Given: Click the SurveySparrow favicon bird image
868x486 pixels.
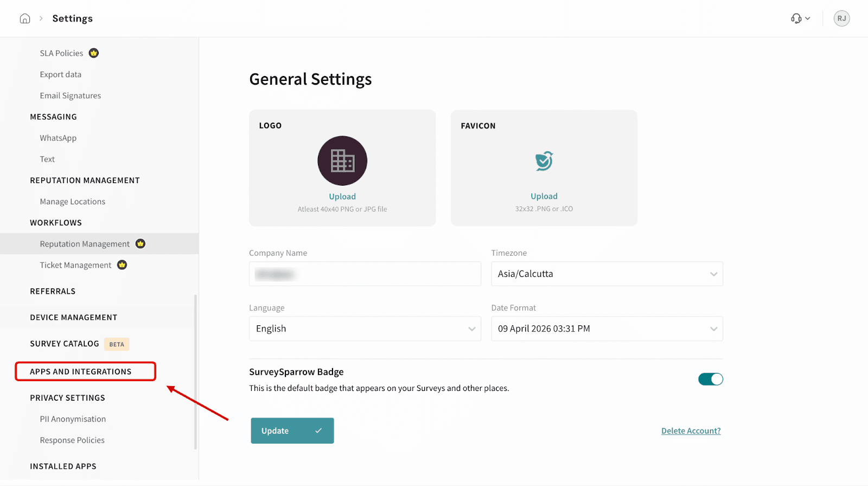Looking at the screenshot, I should point(544,161).
